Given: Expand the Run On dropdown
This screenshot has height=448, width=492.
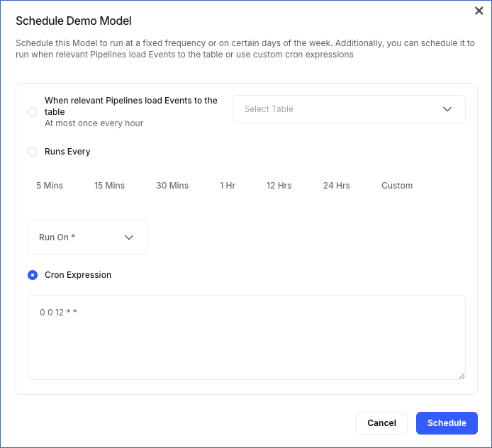Looking at the screenshot, I should pyautogui.click(x=86, y=237).
